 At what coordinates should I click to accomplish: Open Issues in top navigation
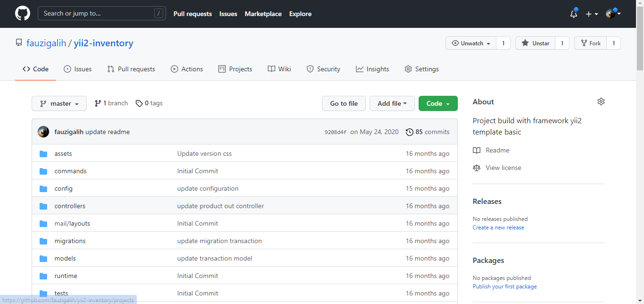(228, 14)
